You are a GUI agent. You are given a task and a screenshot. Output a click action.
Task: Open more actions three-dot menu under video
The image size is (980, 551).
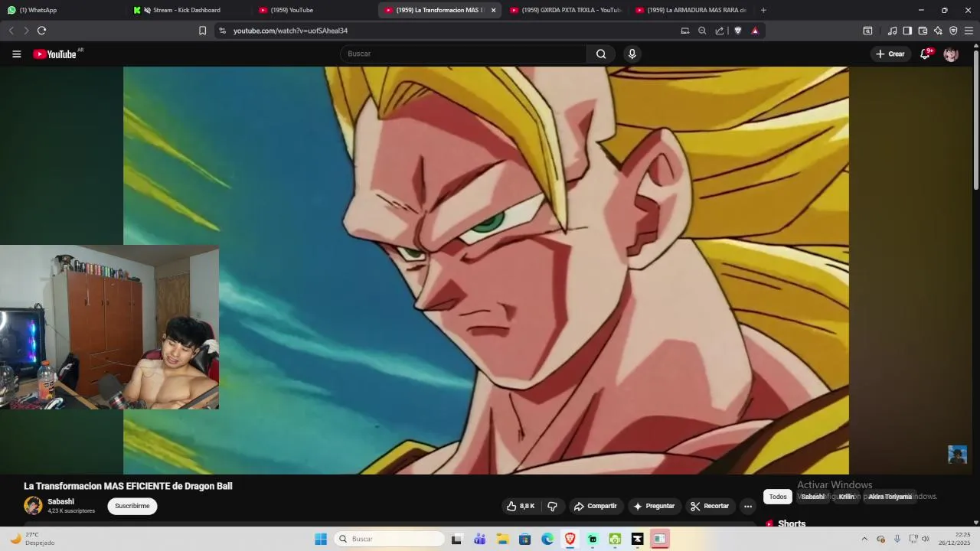click(748, 506)
